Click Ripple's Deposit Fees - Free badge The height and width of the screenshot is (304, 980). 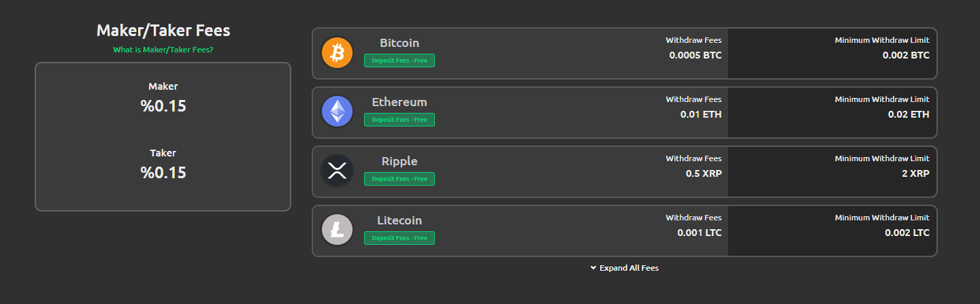click(399, 179)
